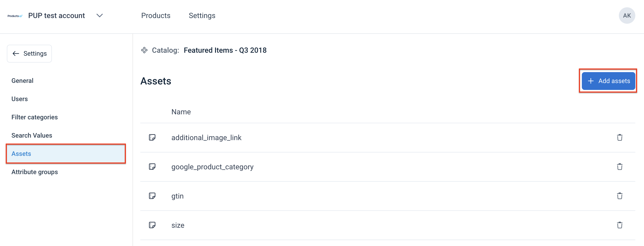Click the asset icon next to gtin

pyautogui.click(x=152, y=196)
